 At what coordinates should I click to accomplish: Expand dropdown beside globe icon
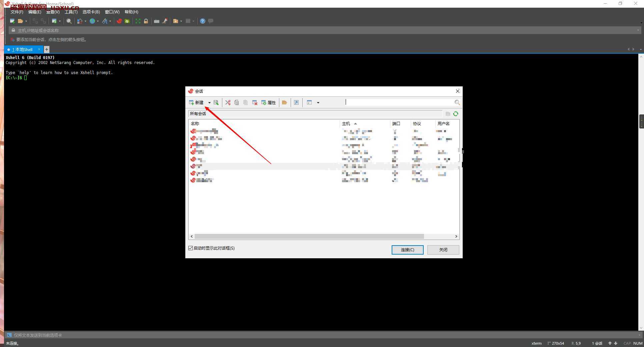[x=98, y=21]
